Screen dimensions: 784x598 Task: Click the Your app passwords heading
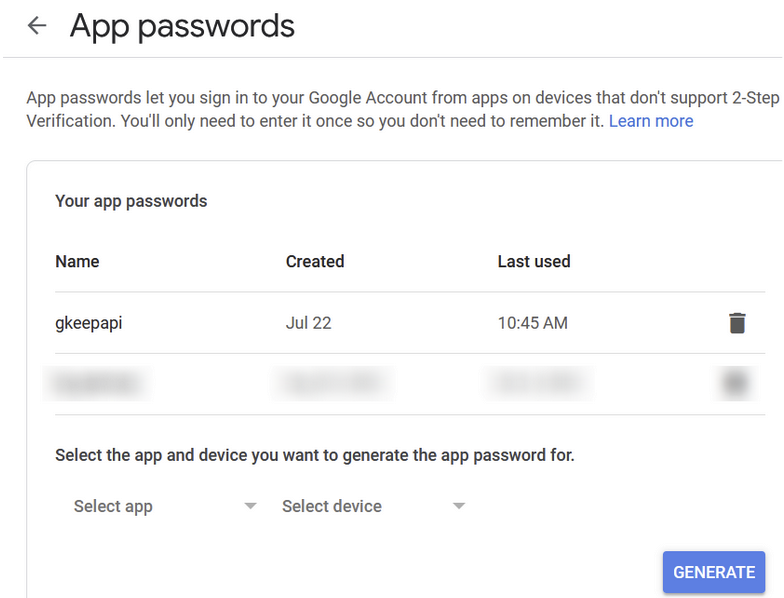click(131, 201)
